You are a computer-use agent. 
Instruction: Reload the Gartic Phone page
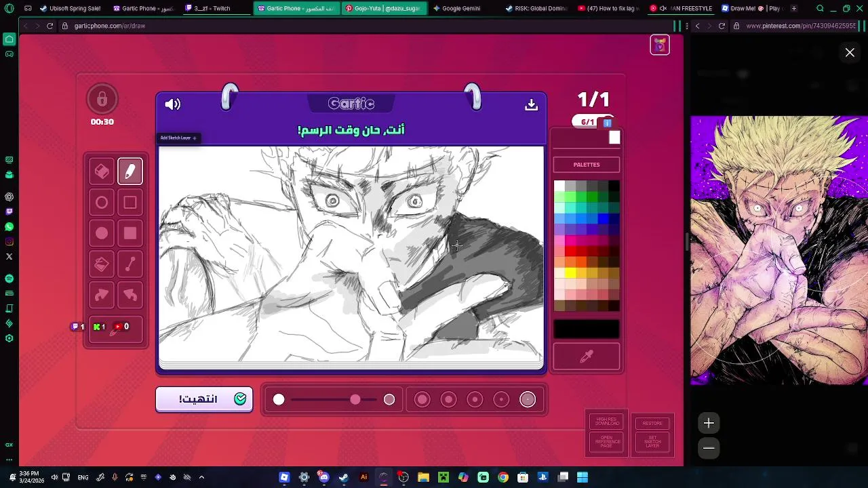[x=50, y=26]
